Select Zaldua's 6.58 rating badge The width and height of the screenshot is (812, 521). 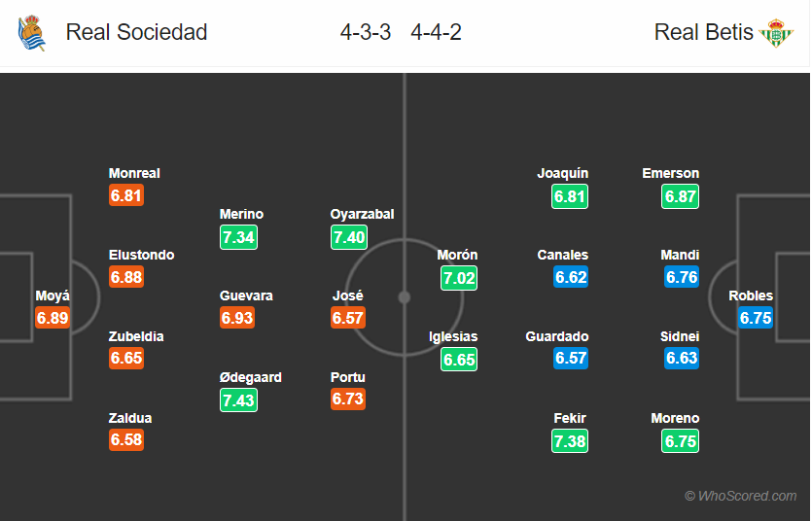pyautogui.click(x=126, y=439)
